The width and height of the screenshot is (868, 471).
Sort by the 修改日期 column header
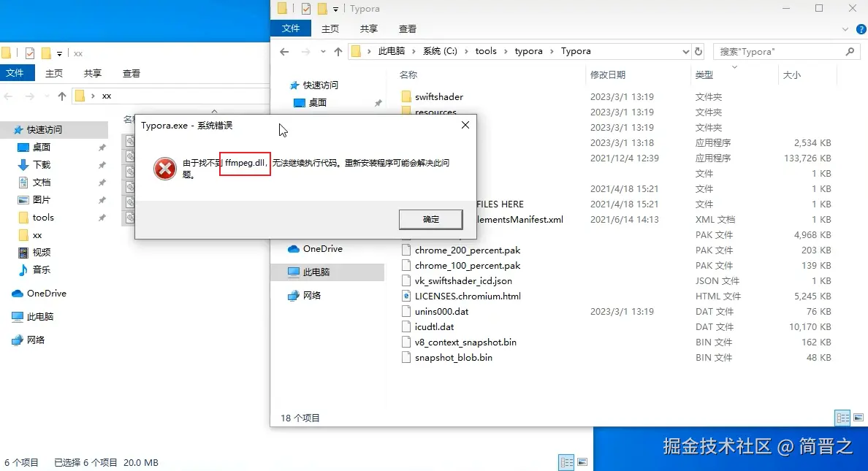(x=608, y=74)
